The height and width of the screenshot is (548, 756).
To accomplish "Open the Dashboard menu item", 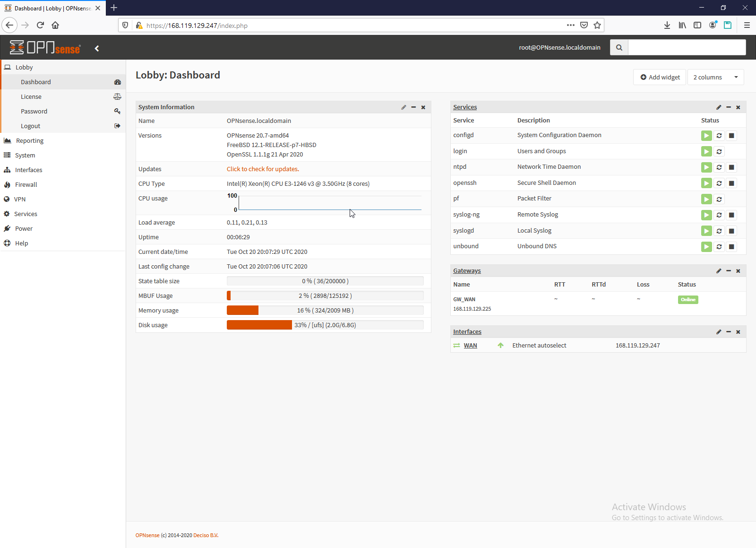I will [x=64, y=82].
